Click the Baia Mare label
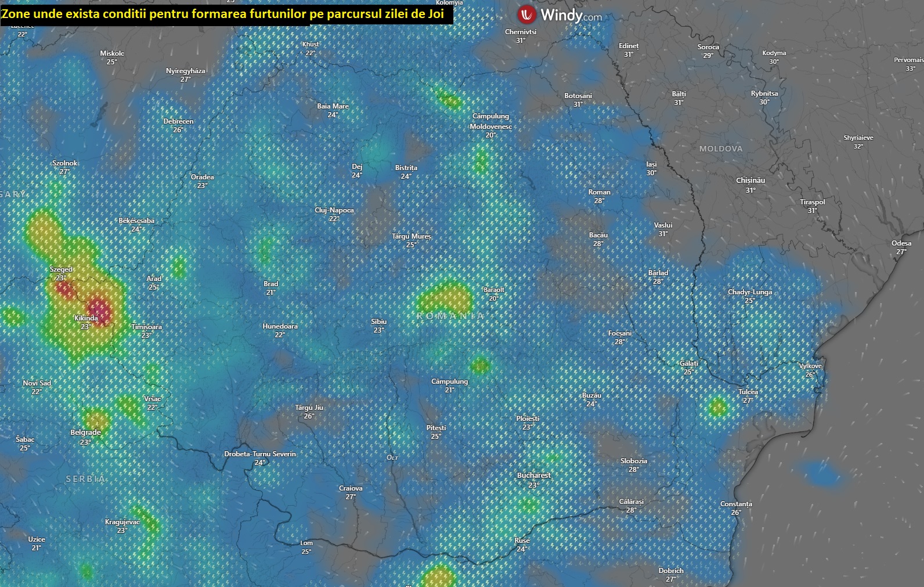This screenshot has height=587, width=924. pos(333,106)
